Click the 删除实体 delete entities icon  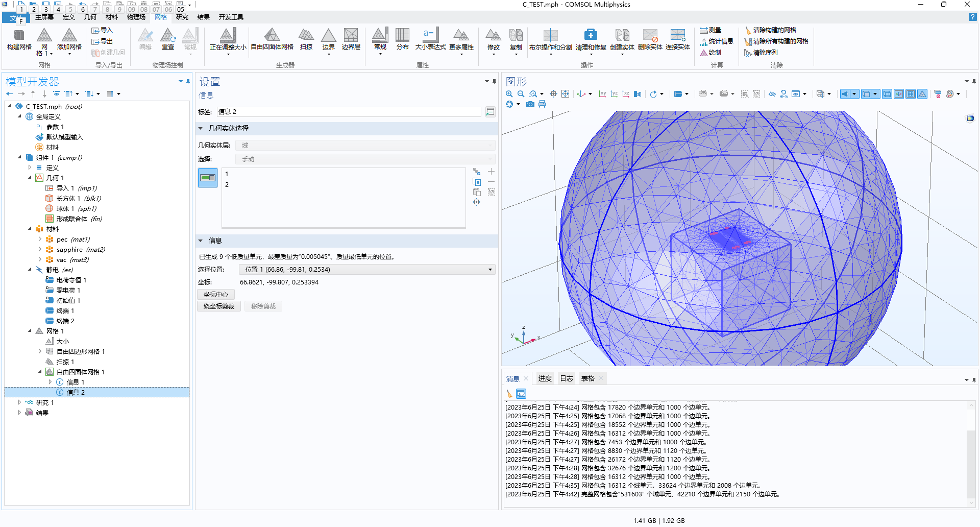(x=650, y=40)
